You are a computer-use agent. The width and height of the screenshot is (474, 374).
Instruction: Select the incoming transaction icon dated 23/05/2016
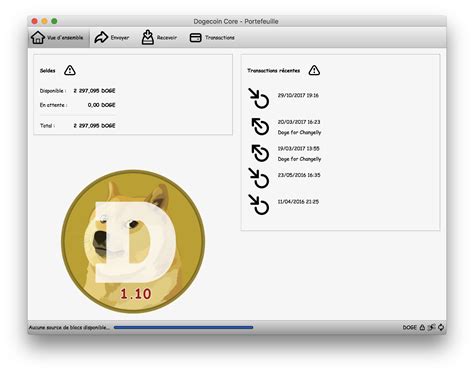259,178
